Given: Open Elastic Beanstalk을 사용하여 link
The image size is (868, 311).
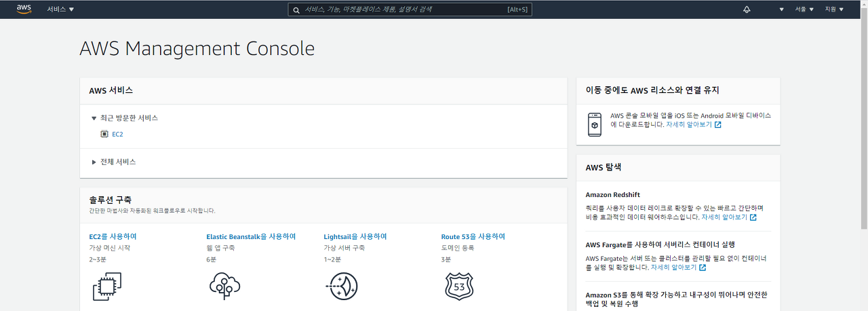Looking at the screenshot, I should 251,236.
